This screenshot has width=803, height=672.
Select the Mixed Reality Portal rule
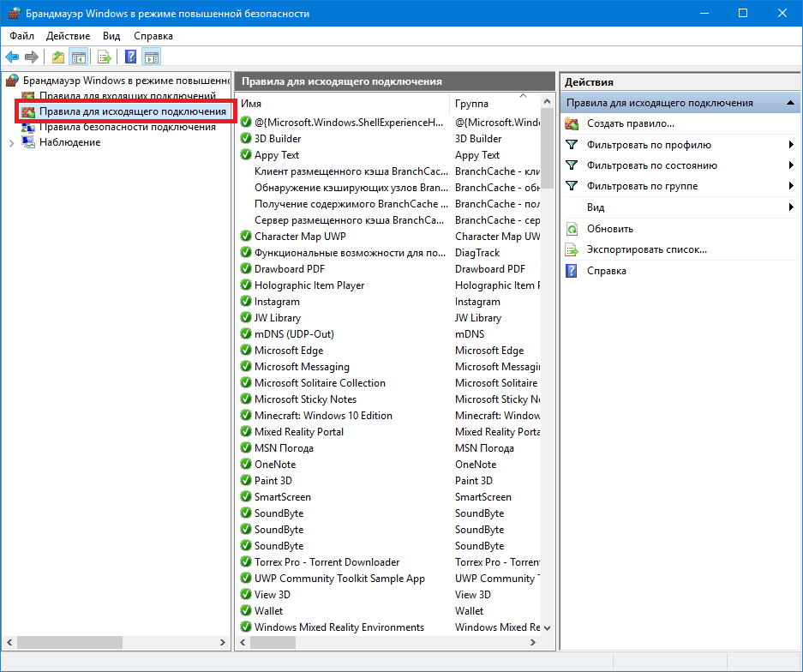[x=298, y=432]
